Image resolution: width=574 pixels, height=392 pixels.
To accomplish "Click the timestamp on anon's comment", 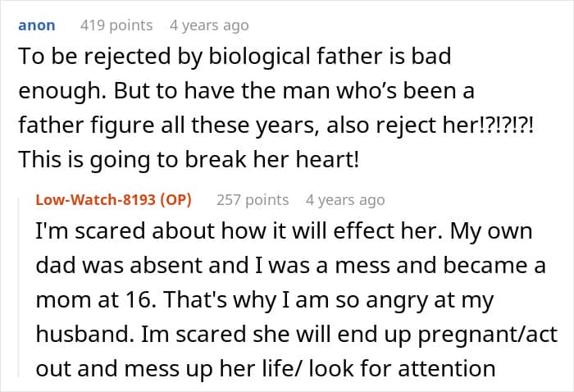I will (208, 25).
